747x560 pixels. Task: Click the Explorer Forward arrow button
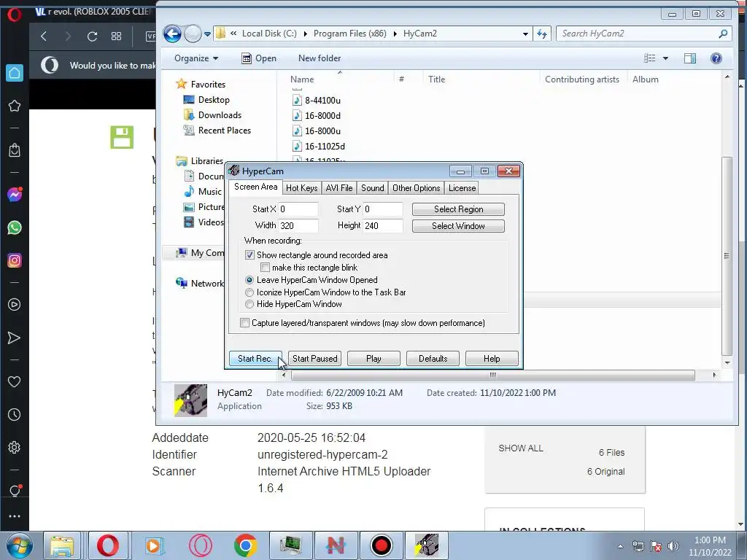click(x=193, y=34)
